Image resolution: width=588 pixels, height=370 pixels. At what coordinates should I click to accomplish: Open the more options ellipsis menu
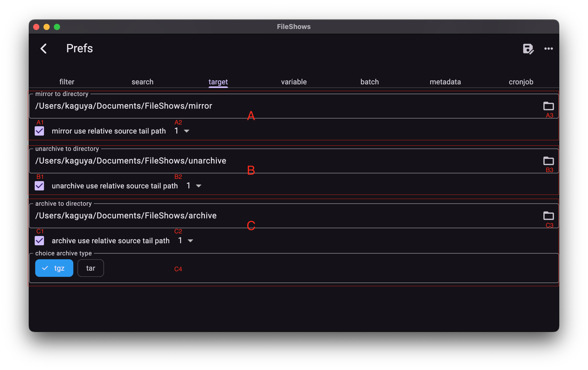point(549,49)
